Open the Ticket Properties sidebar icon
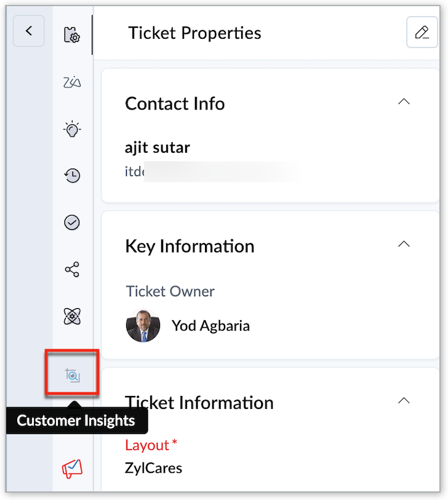 (x=73, y=34)
